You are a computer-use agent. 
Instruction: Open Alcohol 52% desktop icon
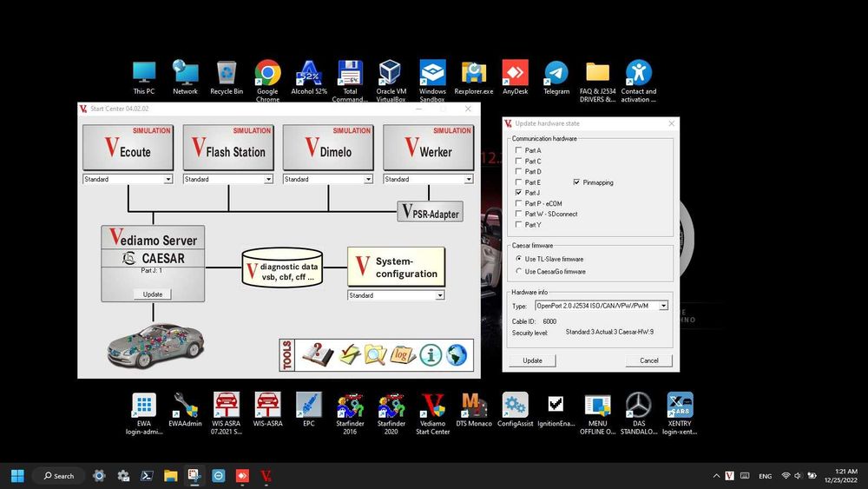[309, 77]
